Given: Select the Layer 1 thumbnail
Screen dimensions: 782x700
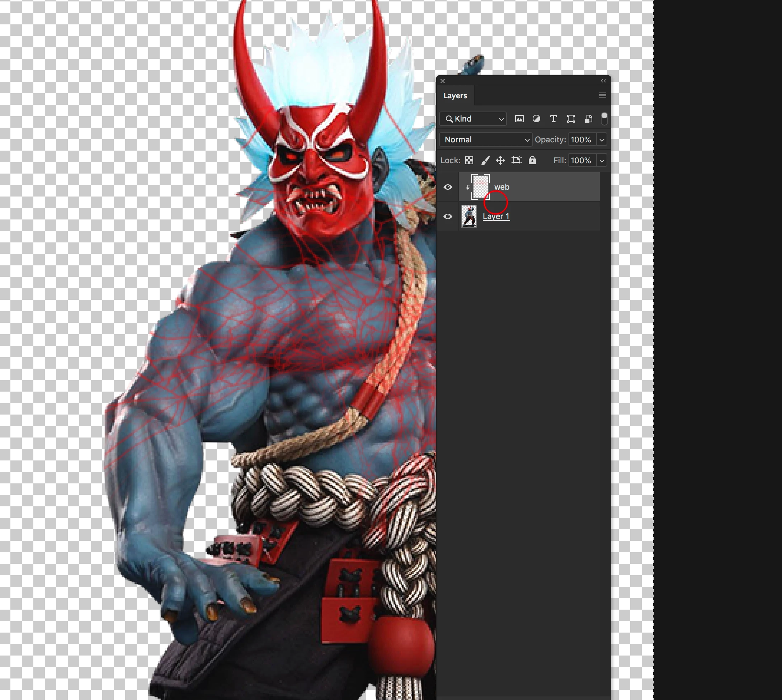Looking at the screenshot, I should pos(469,216).
